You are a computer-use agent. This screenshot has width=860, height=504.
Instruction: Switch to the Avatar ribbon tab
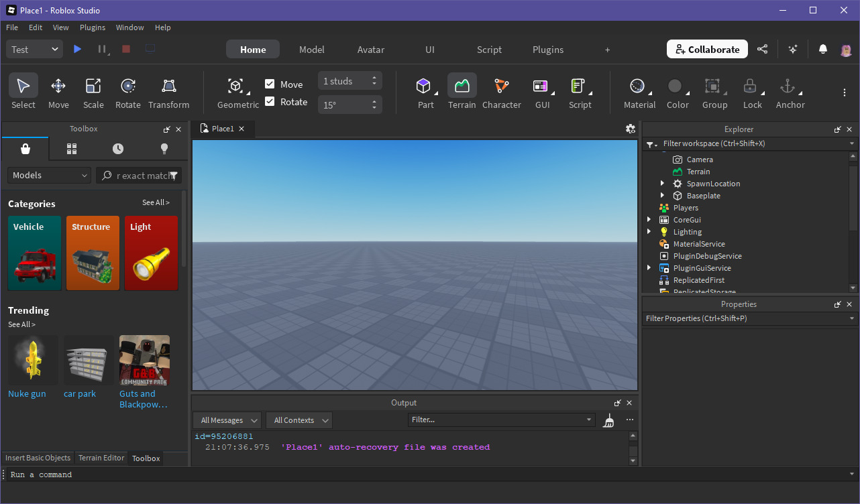pos(371,50)
